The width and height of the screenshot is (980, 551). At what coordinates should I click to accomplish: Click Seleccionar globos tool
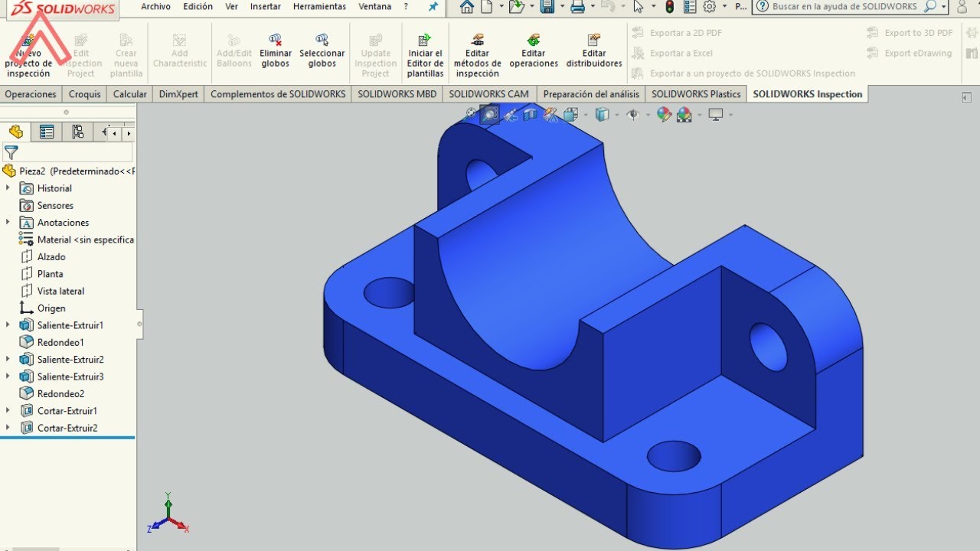tap(322, 51)
